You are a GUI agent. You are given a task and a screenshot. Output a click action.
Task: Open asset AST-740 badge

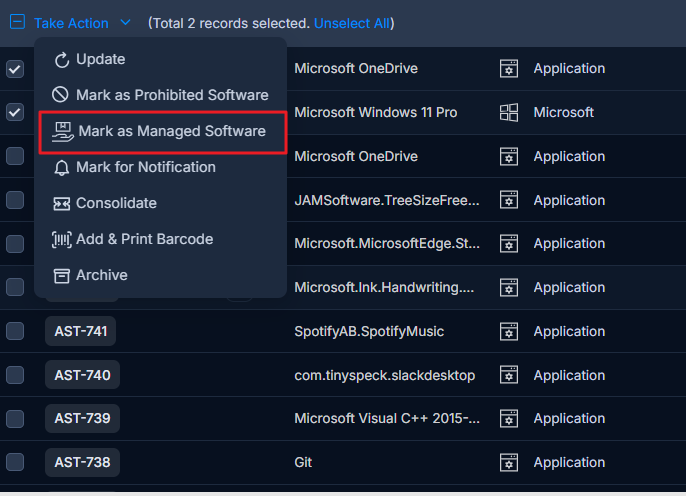[82, 375]
